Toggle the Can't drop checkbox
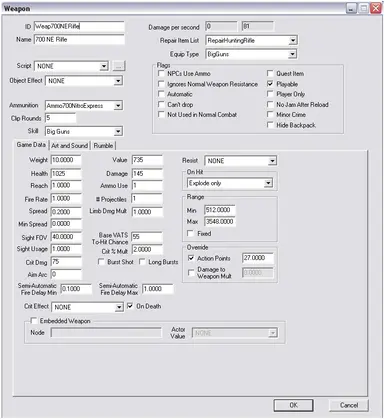 point(161,105)
